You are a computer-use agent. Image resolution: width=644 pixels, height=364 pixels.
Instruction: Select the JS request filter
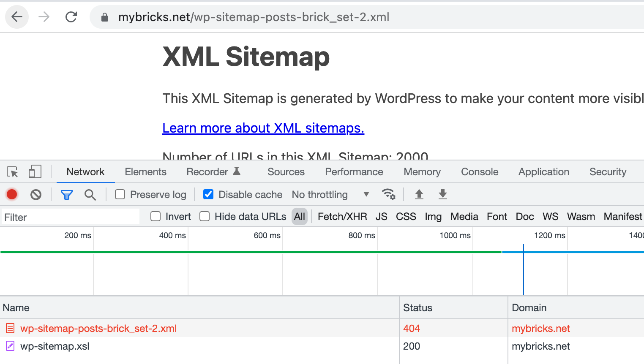[x=381, y=216]
